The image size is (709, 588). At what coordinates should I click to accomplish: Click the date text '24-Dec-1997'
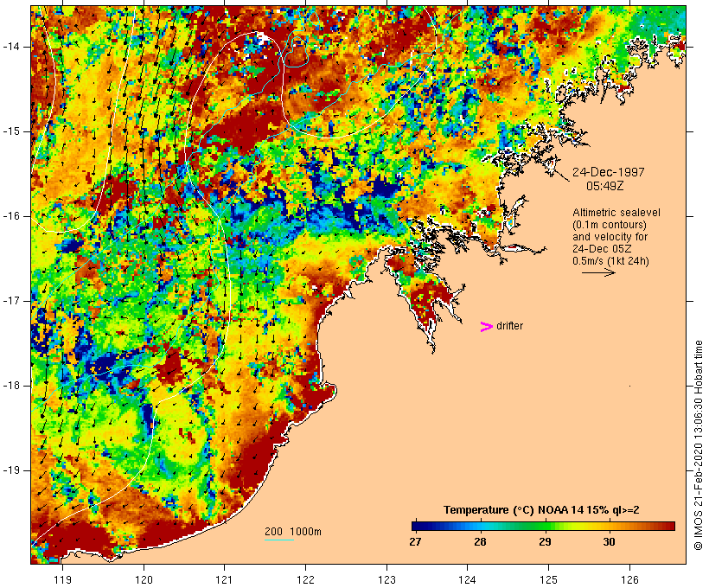pyautogui.click(x=608, y=172)
